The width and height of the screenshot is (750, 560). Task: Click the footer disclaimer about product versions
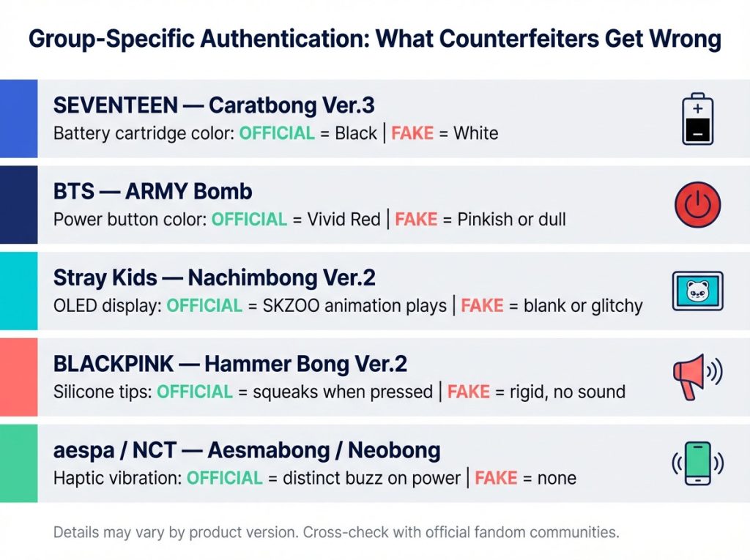[336, 532]
